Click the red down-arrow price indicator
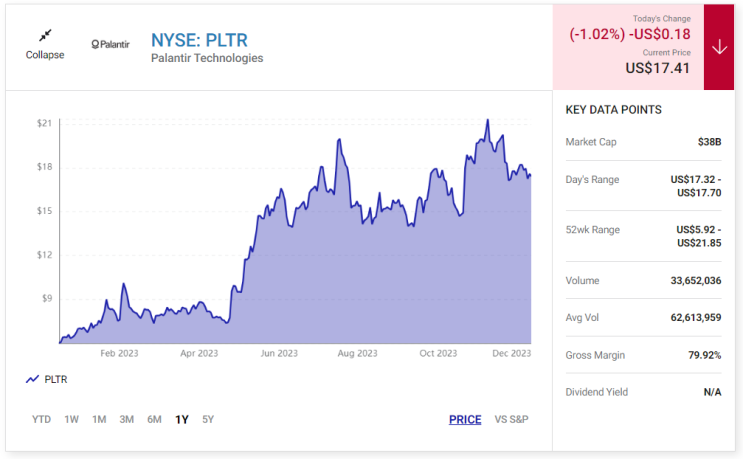Screen dimensions: 743x459 click(719, 47)
